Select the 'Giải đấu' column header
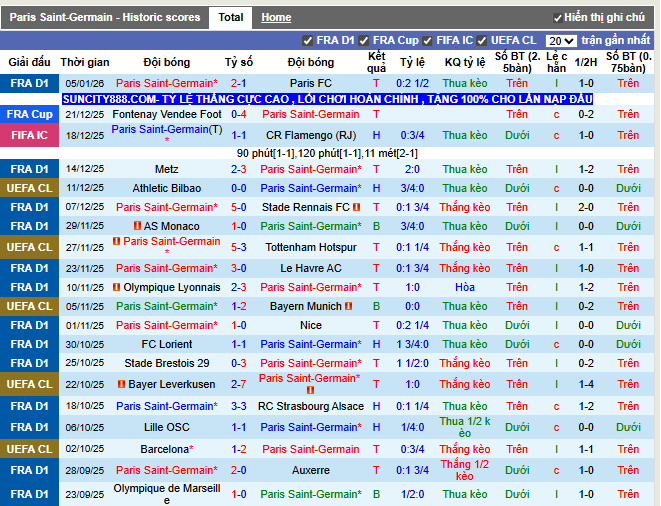Image resolution: width=661 pixels, height=506 pixels. coord(30,62)
